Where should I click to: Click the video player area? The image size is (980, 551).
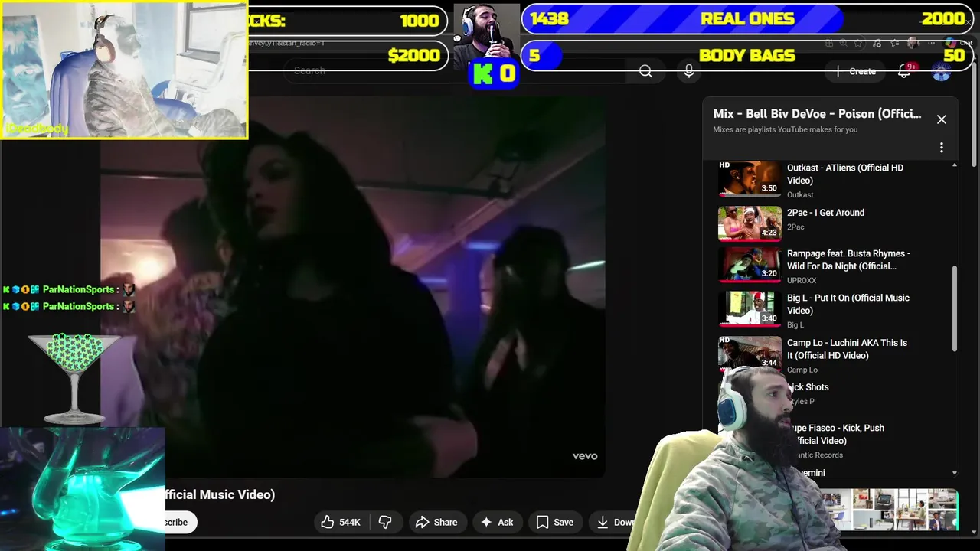pos(353,287)
